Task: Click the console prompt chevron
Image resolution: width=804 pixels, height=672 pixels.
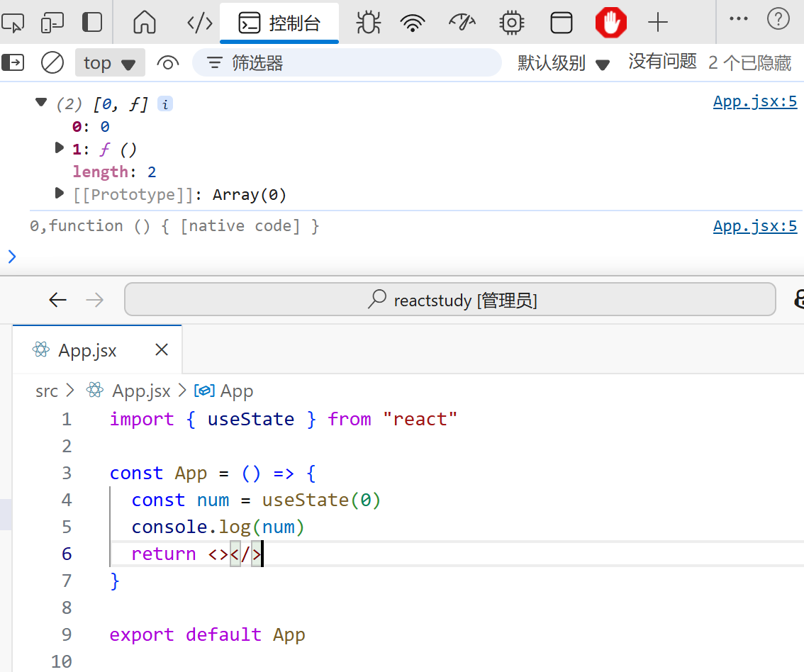Action: pos(12,257)
